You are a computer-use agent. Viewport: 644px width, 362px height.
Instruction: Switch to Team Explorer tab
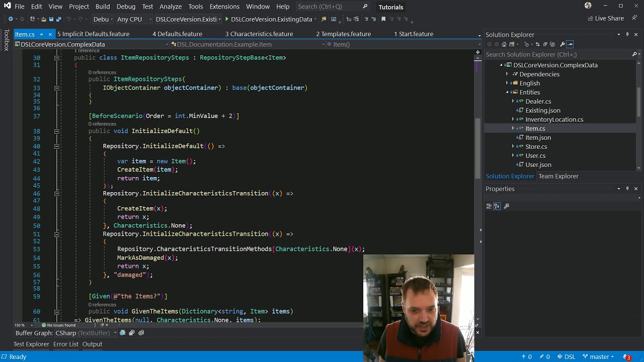558,176
